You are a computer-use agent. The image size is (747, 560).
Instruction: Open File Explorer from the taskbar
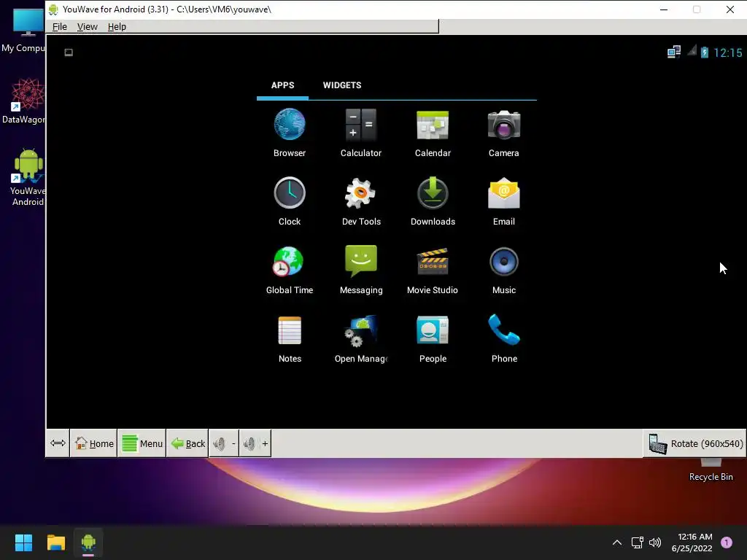pos(55,542)
